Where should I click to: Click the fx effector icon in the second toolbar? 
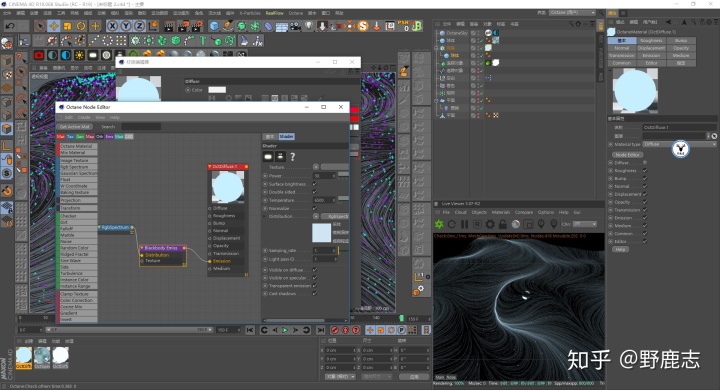point(257,41)
